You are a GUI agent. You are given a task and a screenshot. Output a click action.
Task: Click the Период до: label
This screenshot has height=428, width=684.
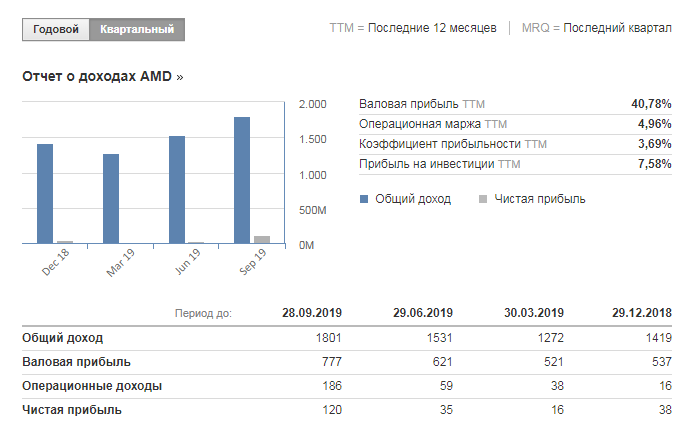(x=203, y=313)
